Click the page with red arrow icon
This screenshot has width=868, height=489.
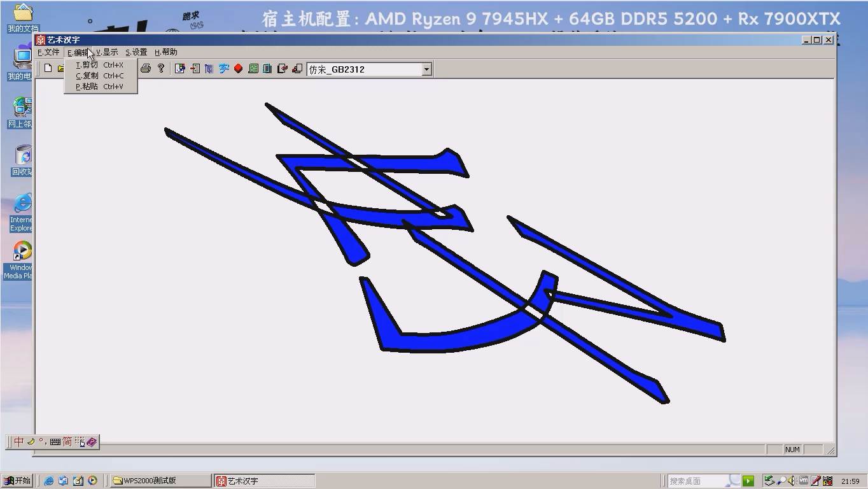click(283, 68)
